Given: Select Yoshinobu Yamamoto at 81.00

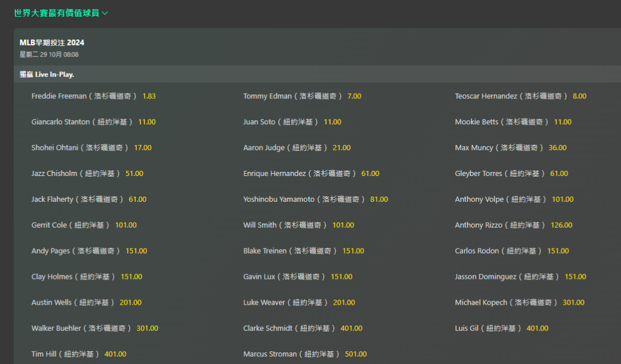Looking at the screenshot, I should point(316,199).
